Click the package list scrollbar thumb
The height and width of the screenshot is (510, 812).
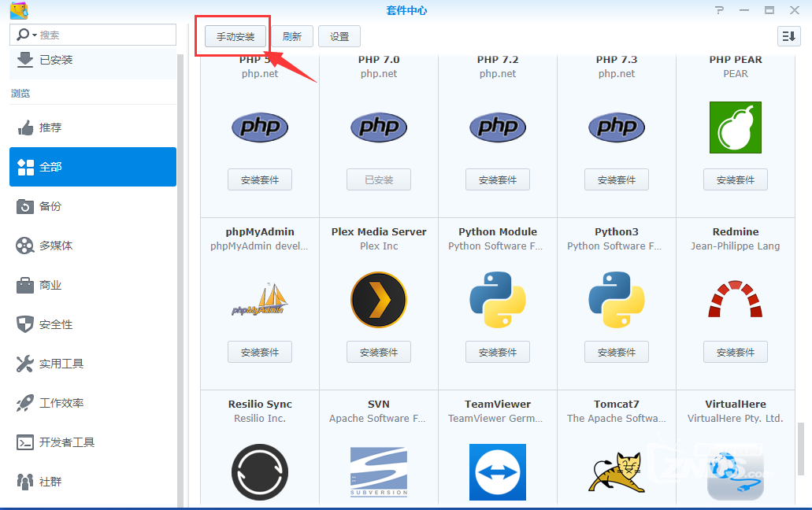(801, 449)
